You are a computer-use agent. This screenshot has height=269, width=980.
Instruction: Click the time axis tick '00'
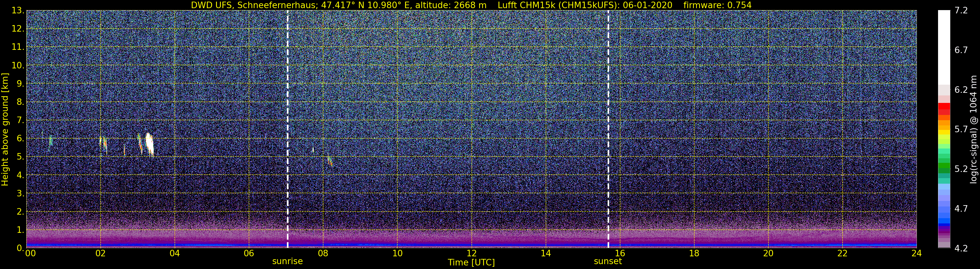point(30,253)
